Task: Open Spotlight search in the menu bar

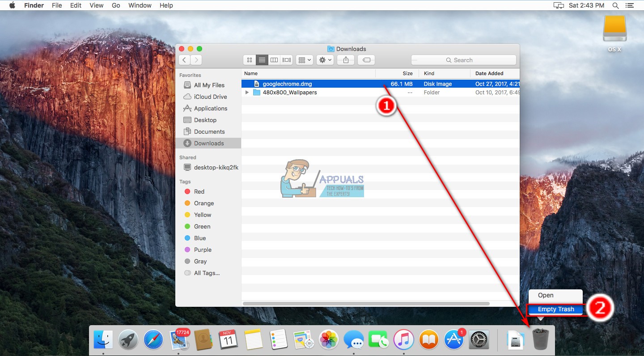Action: [x=615, y=5]
